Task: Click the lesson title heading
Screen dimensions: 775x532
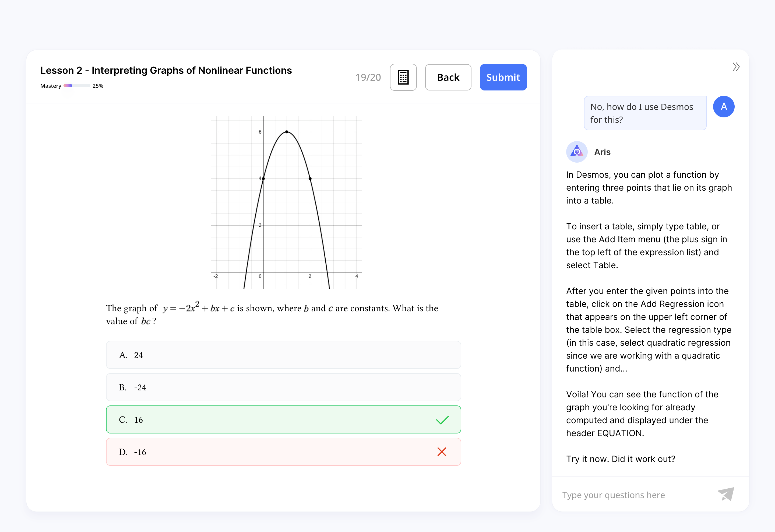Action: pos(166,70)
